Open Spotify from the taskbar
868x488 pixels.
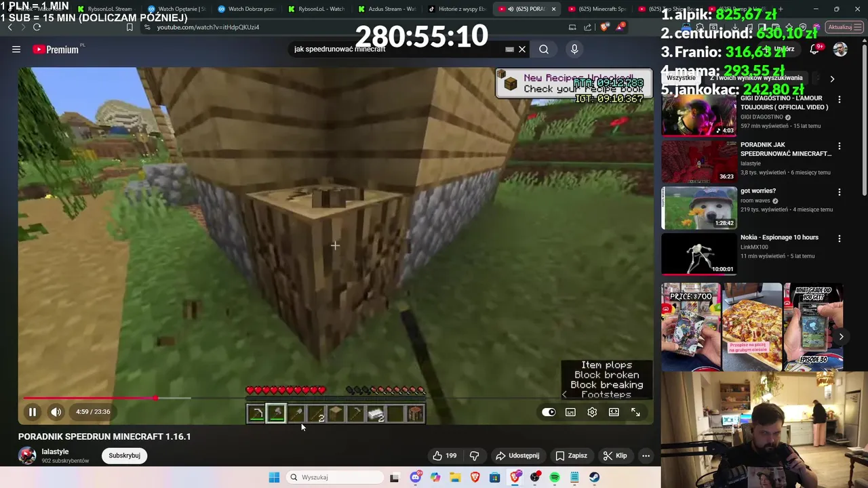click(555, 477)
